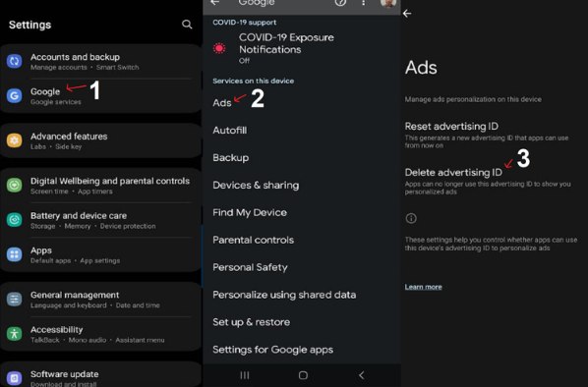Screen dimensions: 588x387
Task: Tap the blue Google G icon
Action: pos(14,96)
